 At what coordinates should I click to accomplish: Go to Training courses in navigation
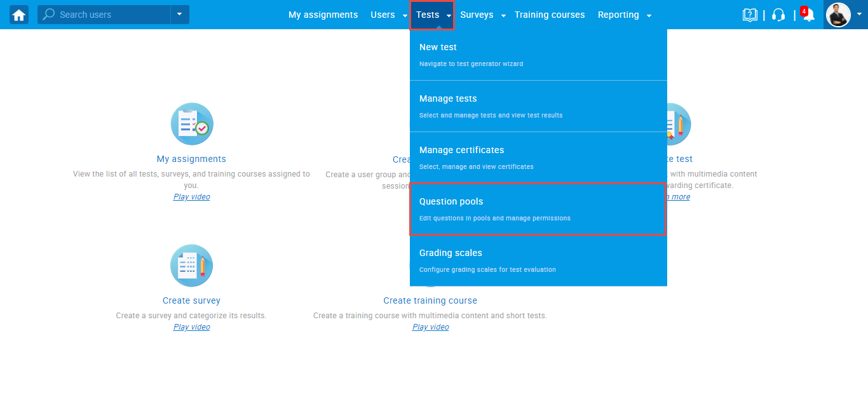[550, 15]
